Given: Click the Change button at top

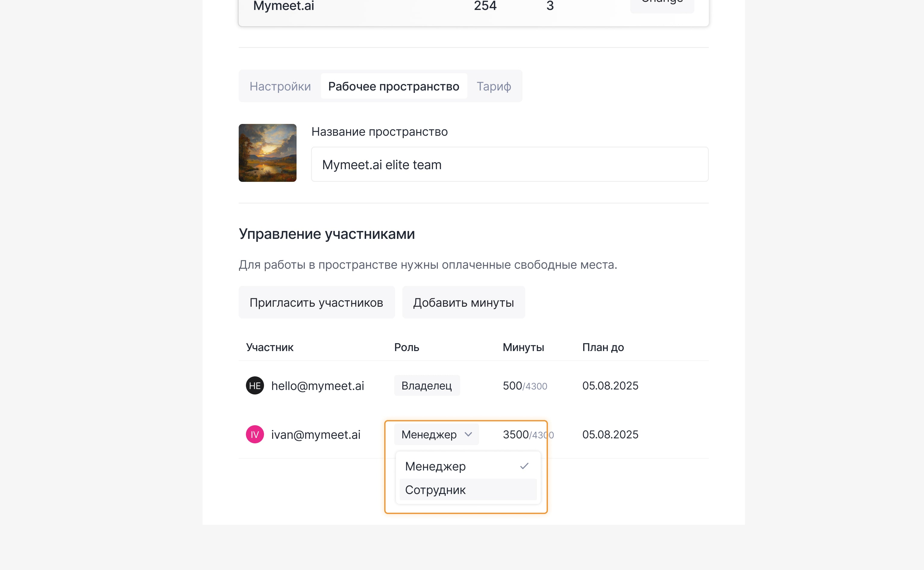Looking at the screenshot, I should pyautogui.click(x=662, y=4).
